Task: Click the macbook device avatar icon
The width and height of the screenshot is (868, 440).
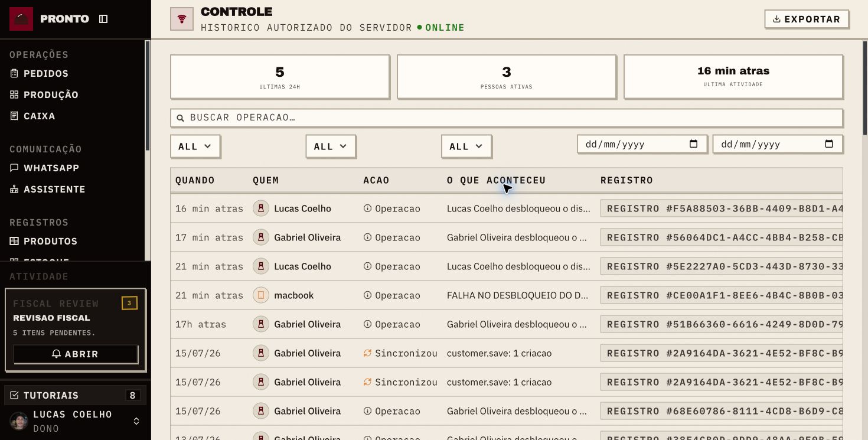Action: pyautogui.click(x=260, y=295)
